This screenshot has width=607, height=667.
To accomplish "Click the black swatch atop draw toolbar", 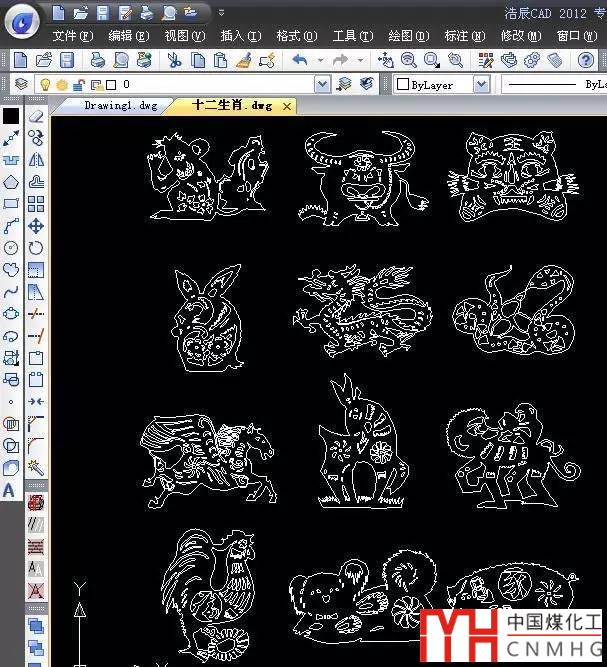I will tap(11, 116).
